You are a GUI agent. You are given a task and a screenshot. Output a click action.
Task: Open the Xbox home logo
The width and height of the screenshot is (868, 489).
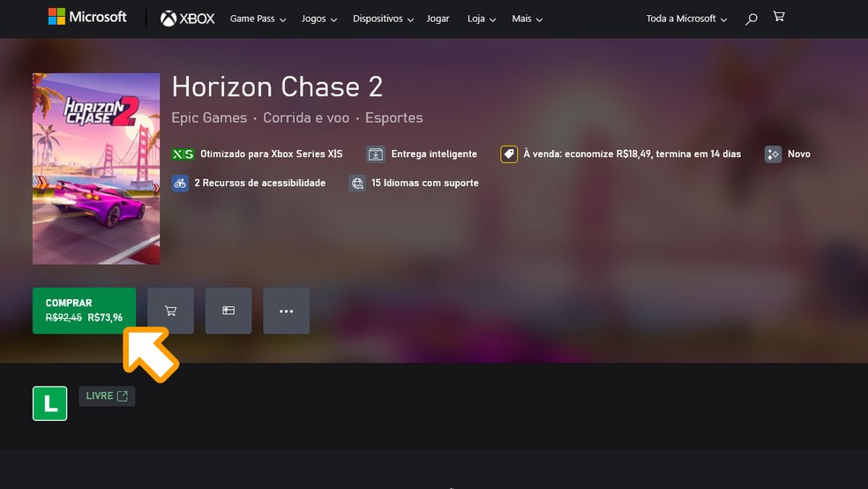point(187,19)
